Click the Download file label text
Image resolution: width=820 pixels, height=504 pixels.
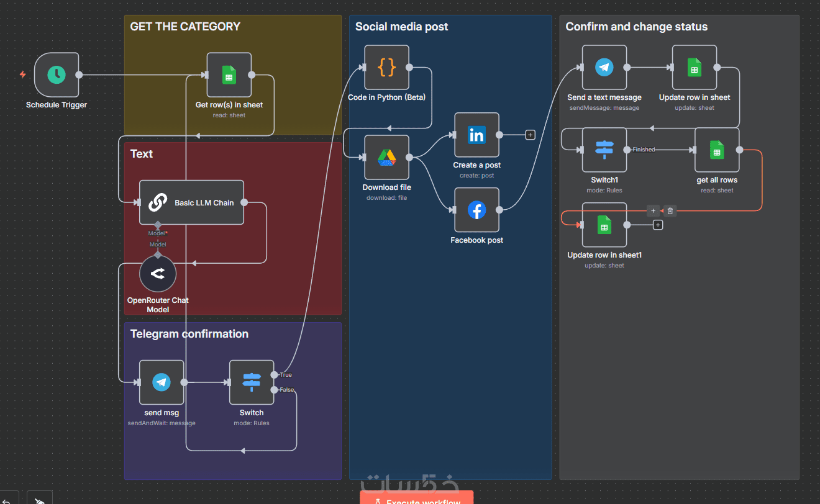pyautogui.click(x=387, y=187)
